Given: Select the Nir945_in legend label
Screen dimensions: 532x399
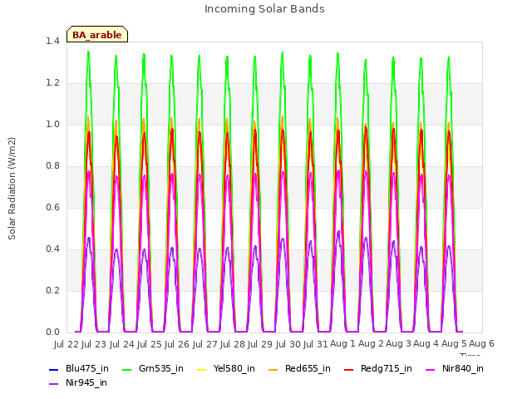Looking at the screenshot, I should tap(86, 382).
